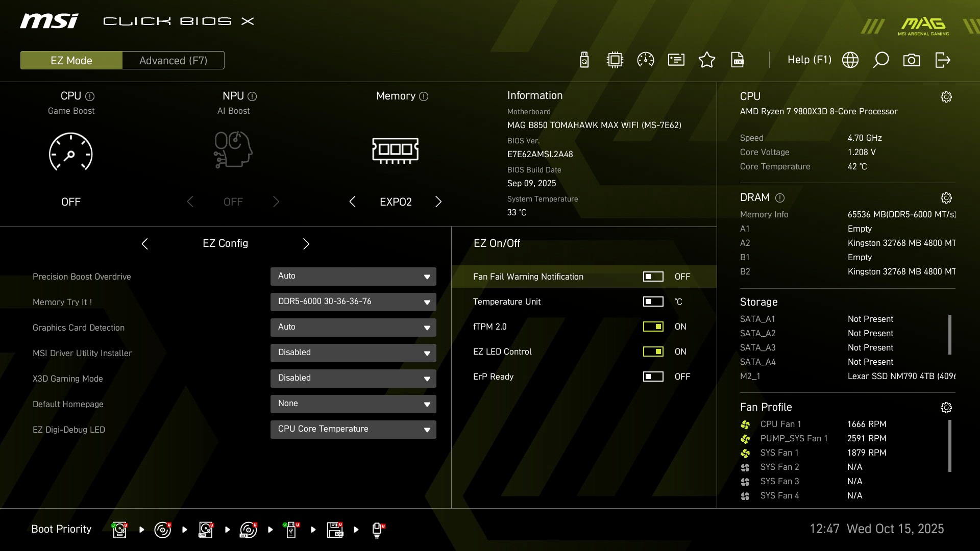Switch to Advanced (F7) mode
Image resolution: width=980 pixels, height=551 pixels.
click(173, 60)
